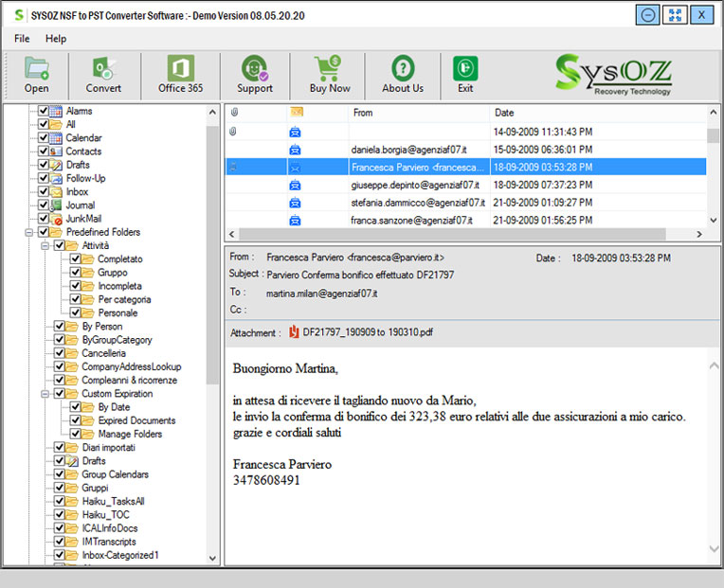Screen dimensions: 724x588
Task: Click the folder tree vertical scrollbar thumb
Action: 212,255
